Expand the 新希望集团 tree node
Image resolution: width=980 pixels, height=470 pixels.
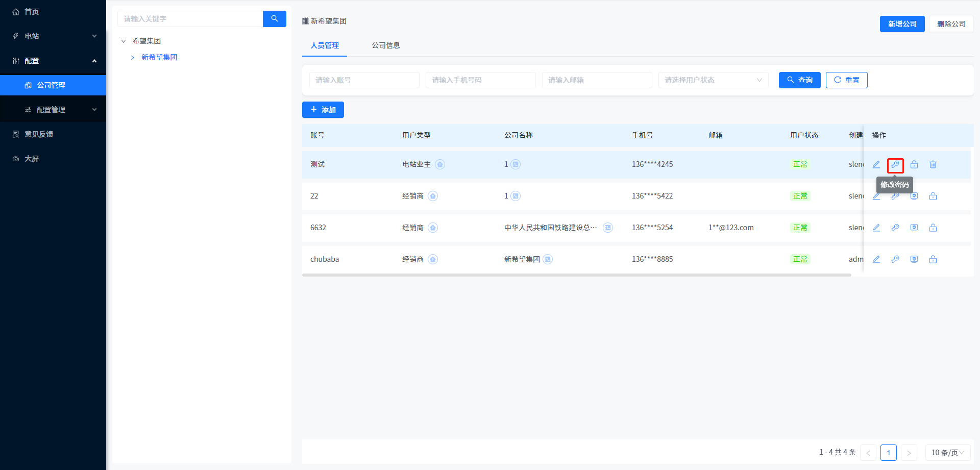click(133, 57)
